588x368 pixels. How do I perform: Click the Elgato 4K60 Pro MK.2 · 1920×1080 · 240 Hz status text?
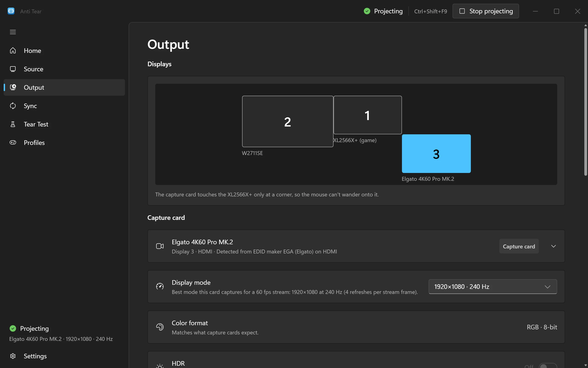point(61,339)
